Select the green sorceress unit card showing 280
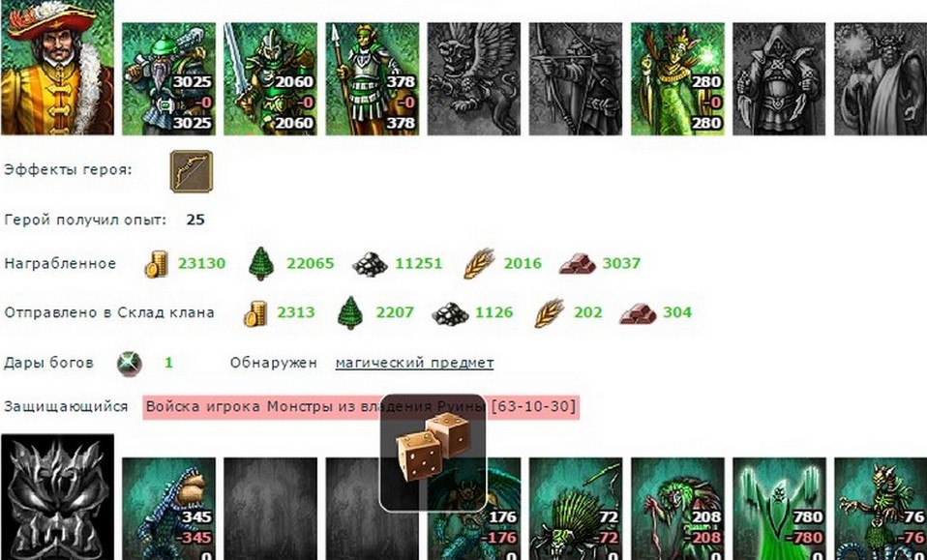 point(677,79)
